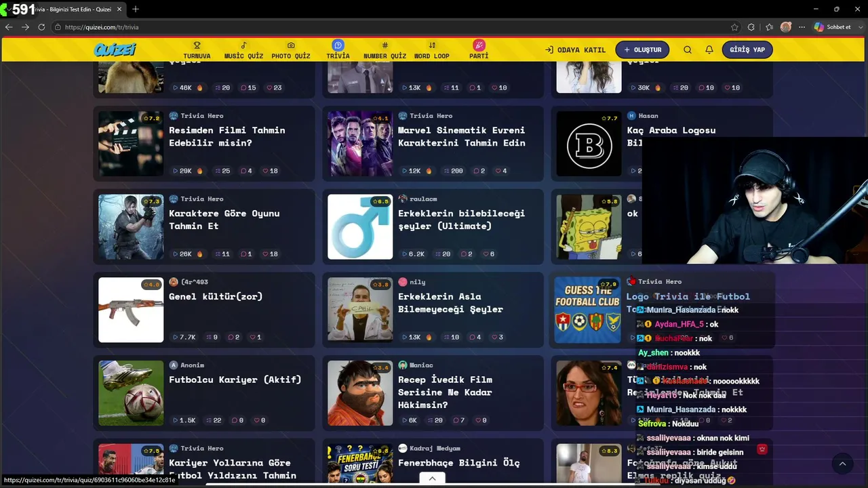The image size is (868, 488).
Task: Open the Turnuva menu item
Action: tap(197, 50)
